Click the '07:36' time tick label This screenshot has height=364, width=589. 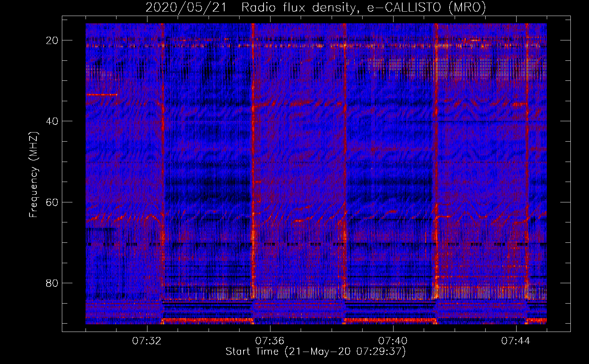270,341
